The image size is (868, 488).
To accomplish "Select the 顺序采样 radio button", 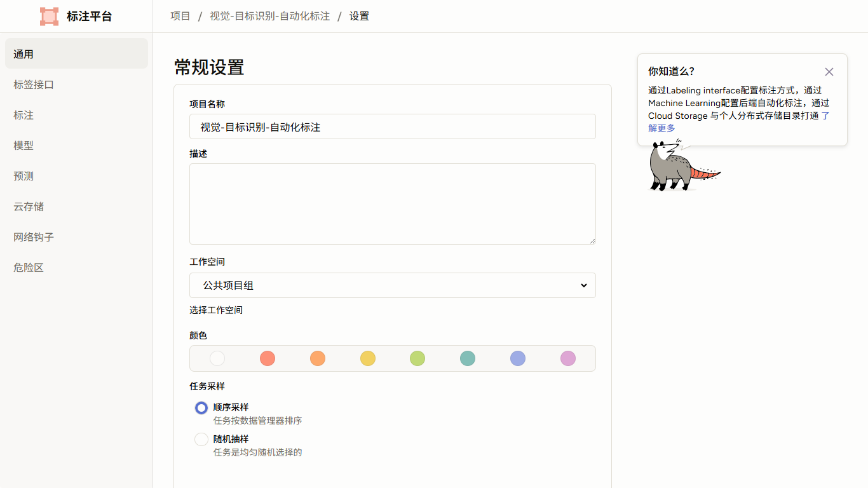I will [201, 408].
